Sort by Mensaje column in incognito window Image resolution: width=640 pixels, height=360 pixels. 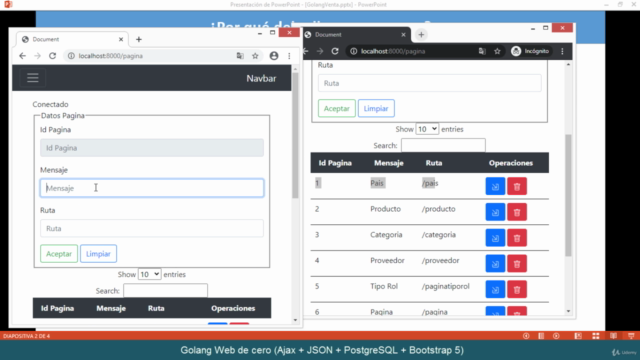coord(389,163)
